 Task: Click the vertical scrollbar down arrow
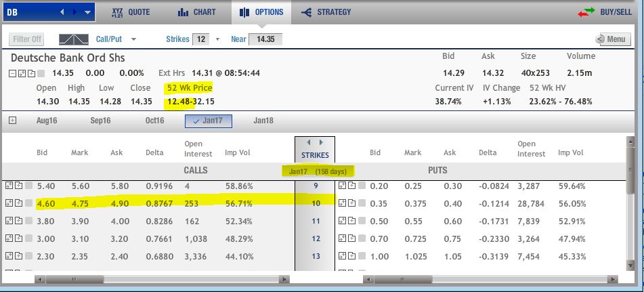pos(630,266)
